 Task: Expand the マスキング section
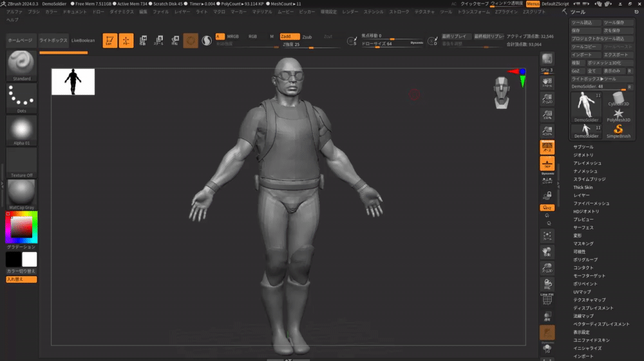[583, 244]
